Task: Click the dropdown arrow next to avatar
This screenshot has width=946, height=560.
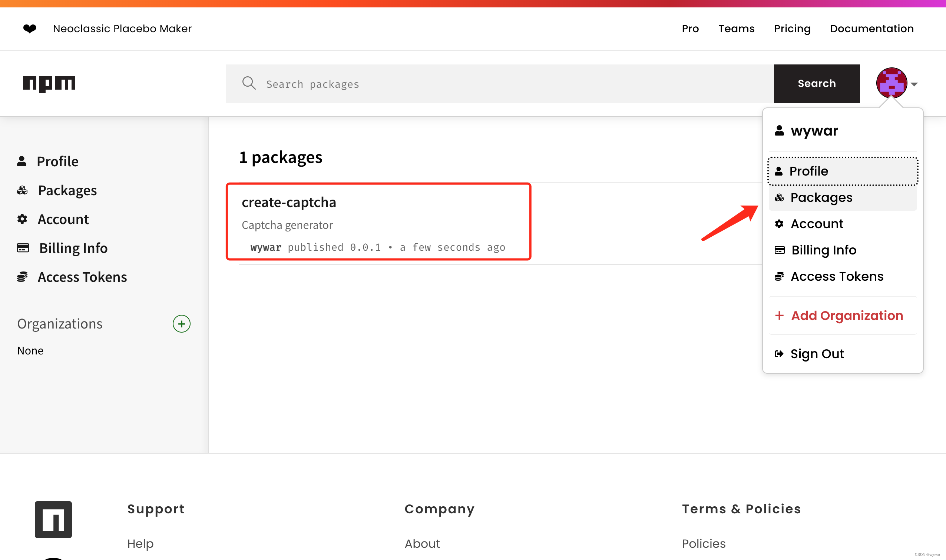Action: point(915,83)
